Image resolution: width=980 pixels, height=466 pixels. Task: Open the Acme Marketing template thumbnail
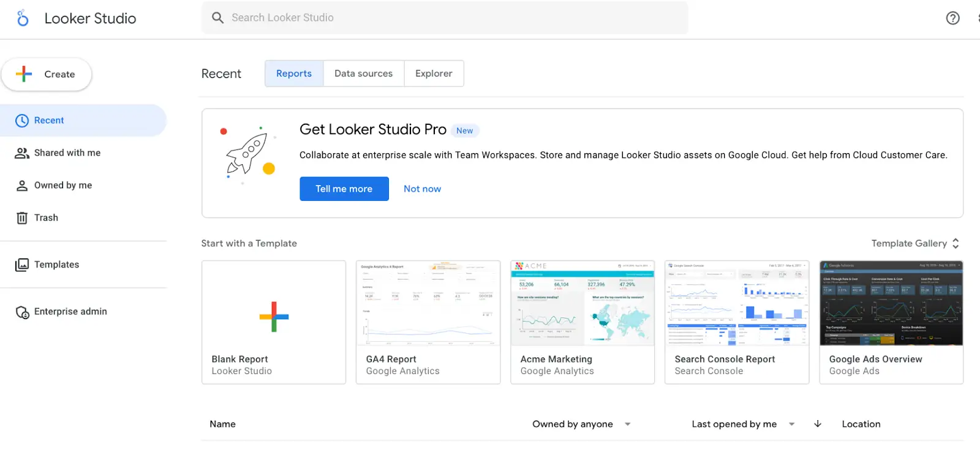pyautogui.click(x=582, y=303)
